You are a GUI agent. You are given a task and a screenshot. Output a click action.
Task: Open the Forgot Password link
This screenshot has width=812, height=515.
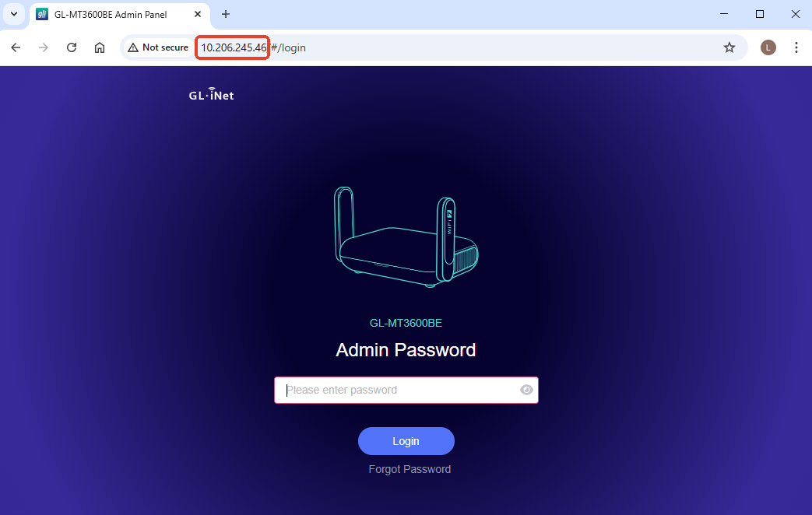tap(409, 469)
